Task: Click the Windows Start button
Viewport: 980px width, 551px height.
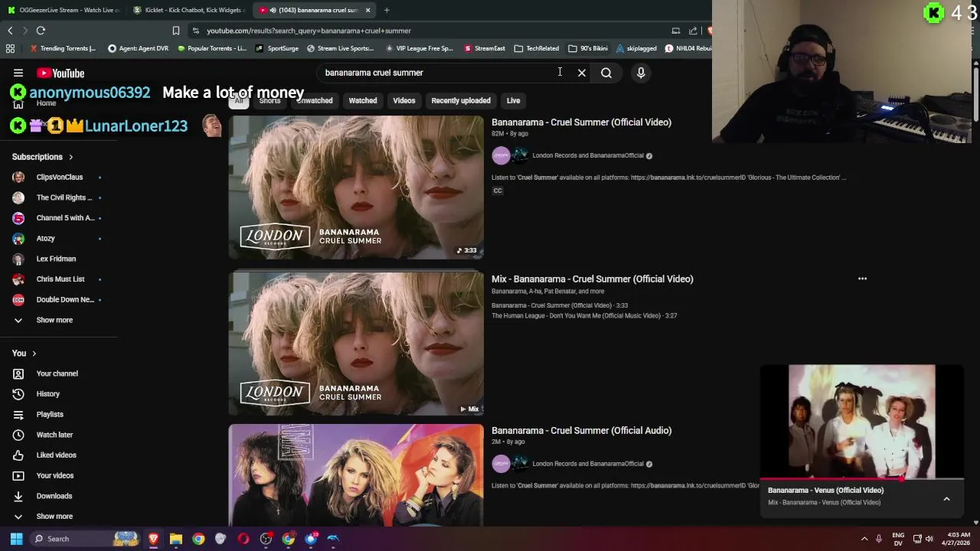Action: pyautogui.click(x=16, y=539)
